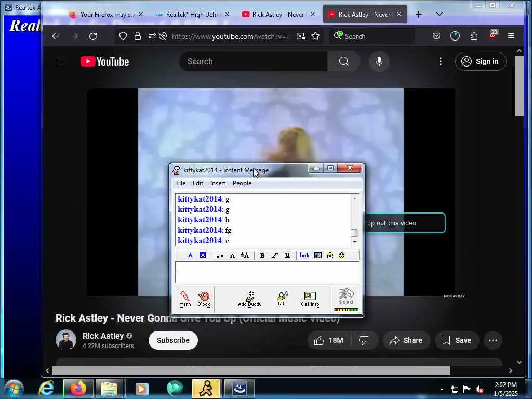This screenshot has width=532, height=399.
Task: Click chat history scrollbar up arrow
Action: [x=355, y=198]
